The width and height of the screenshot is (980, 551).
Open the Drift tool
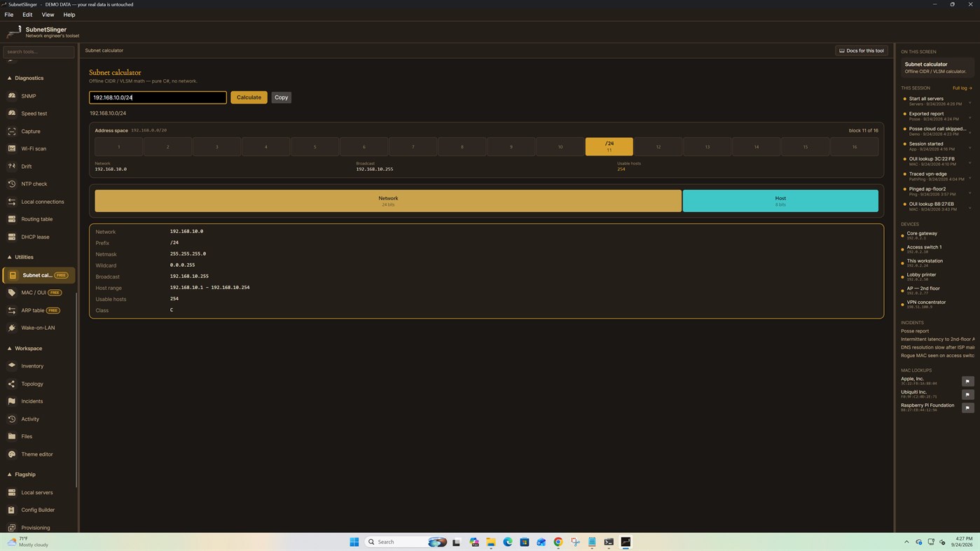pyautogui.click(x=39, y=167)
